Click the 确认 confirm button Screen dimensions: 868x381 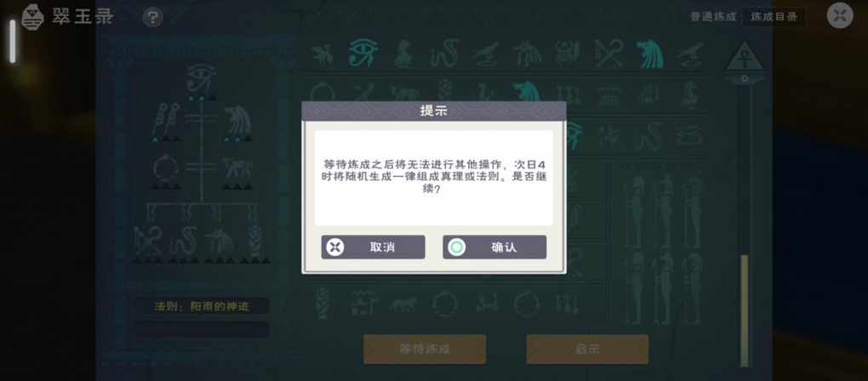tap(494, 247)
